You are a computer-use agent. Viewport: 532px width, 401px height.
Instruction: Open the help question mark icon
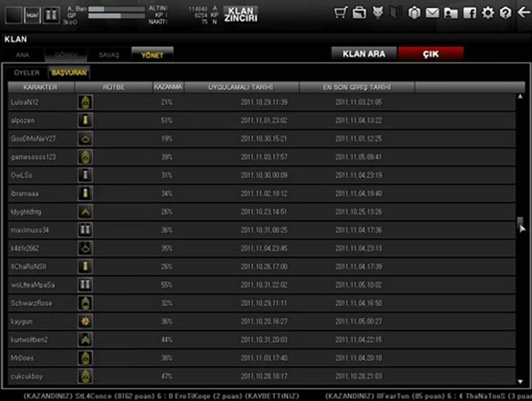[505, 13]
